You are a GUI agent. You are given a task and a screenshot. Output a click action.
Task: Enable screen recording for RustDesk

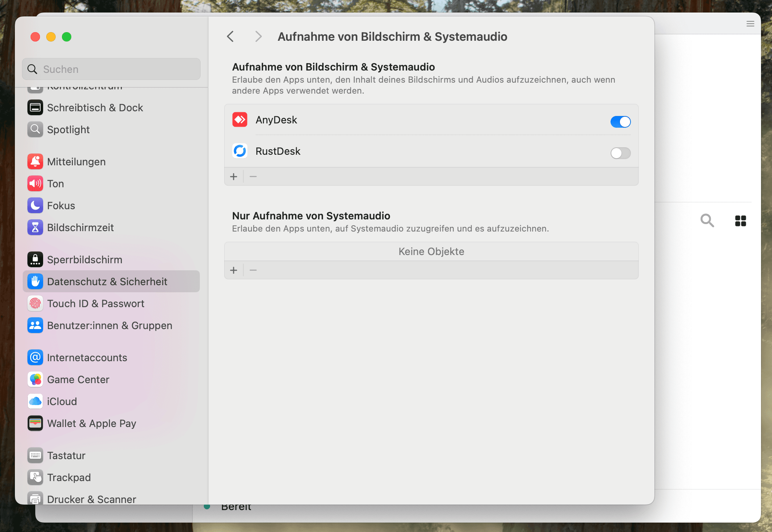click(620, 153)
